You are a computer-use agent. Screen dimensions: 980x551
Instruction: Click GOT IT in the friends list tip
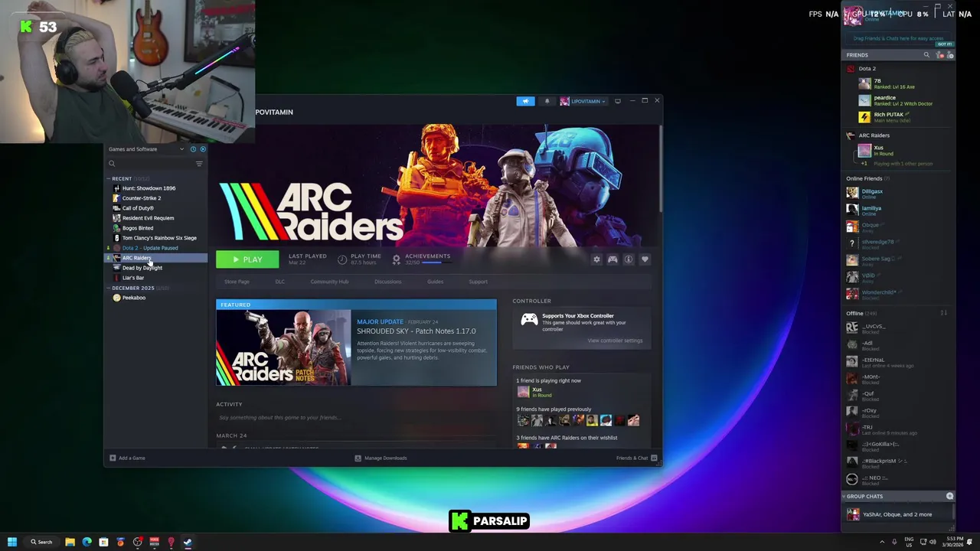click(944, 44)
